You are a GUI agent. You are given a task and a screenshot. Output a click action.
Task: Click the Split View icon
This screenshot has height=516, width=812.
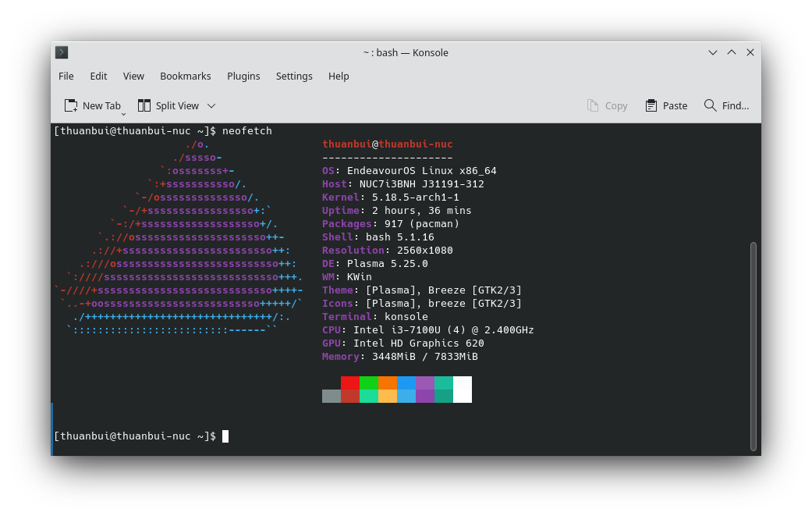pos(144,105)
